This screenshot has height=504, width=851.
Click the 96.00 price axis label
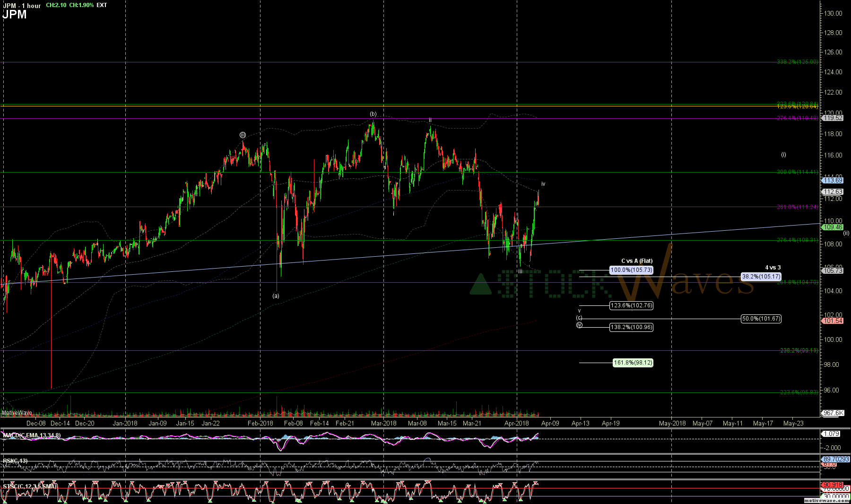coord(832,390)
